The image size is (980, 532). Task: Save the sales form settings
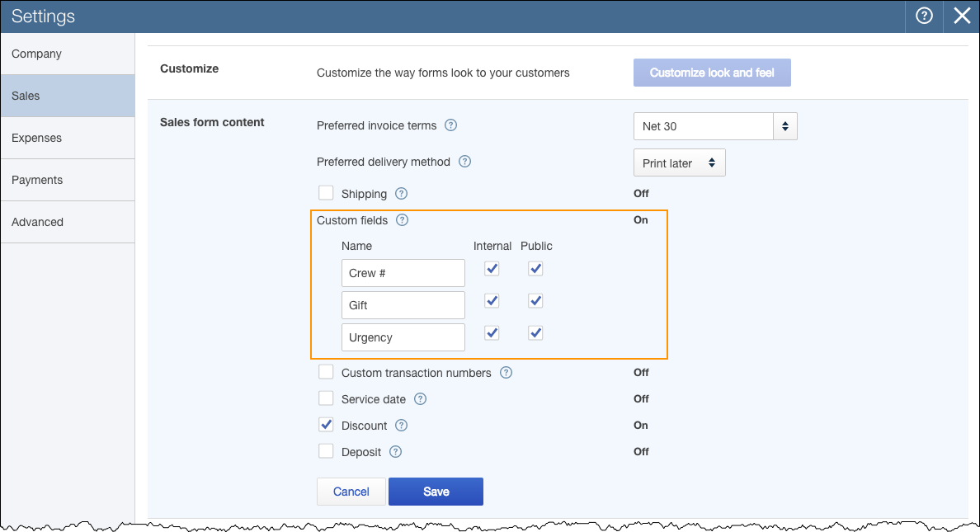point(436,491)
